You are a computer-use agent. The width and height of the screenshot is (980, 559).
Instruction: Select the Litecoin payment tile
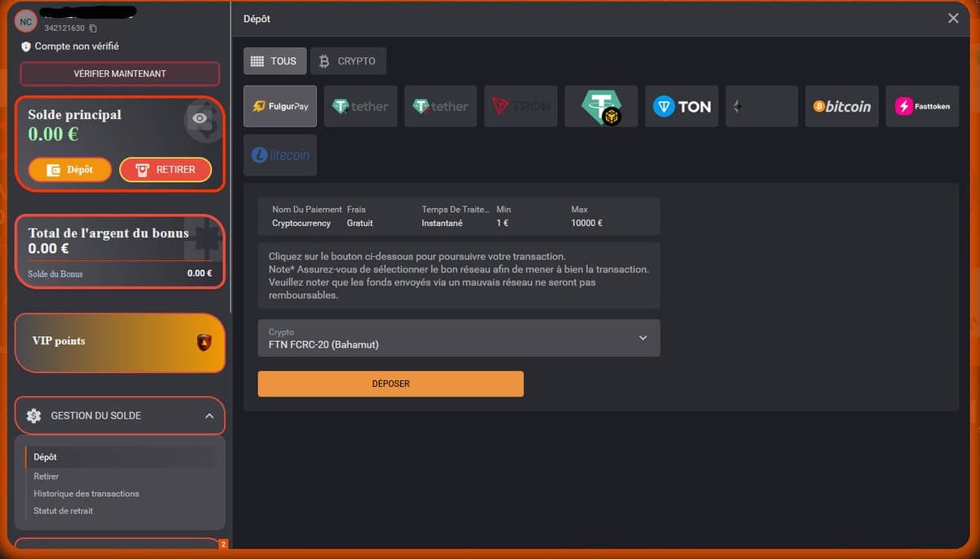pos(279,155)
